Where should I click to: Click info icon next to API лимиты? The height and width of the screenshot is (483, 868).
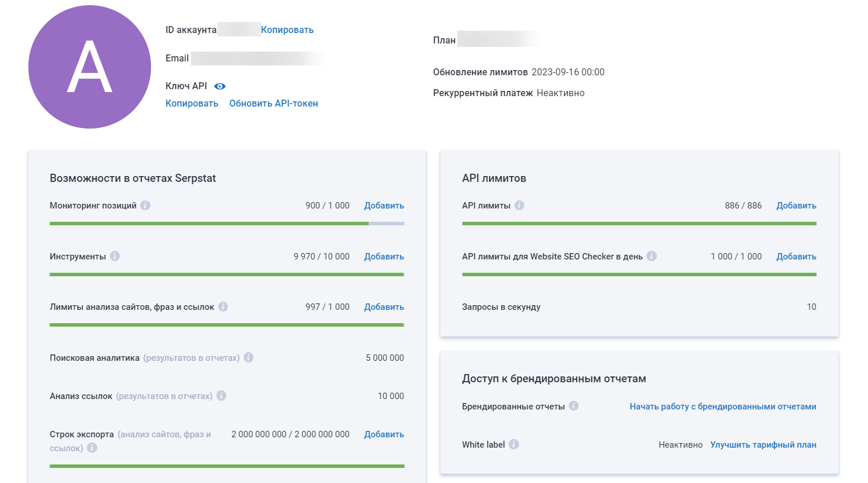pyautogui.click(x=519, y=206)
